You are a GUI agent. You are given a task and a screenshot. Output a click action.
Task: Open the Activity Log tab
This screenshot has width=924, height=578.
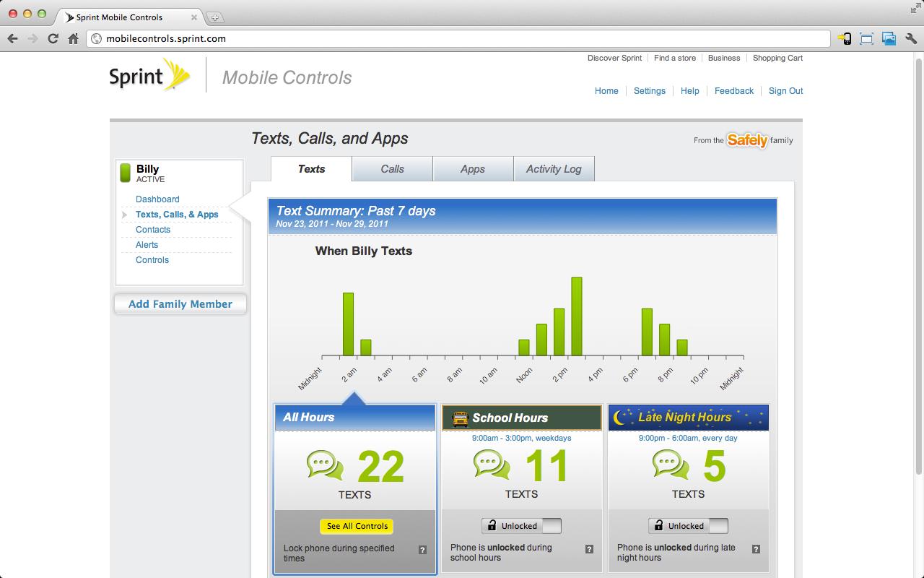pyautogui.click(x=554, y=168)
